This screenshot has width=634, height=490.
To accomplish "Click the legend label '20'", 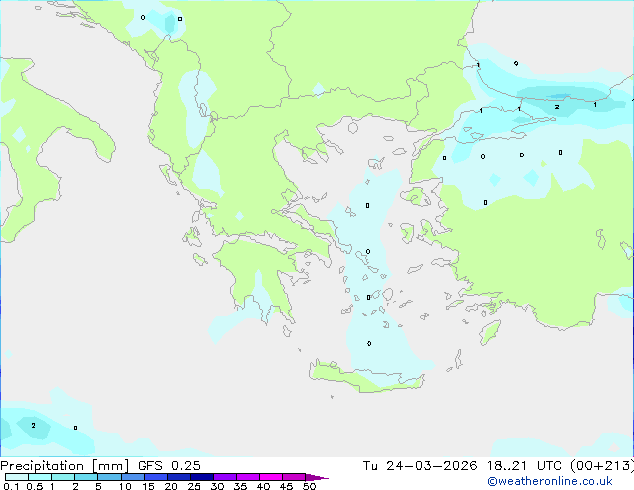I will pyautogui.click(x=171, y=486).
